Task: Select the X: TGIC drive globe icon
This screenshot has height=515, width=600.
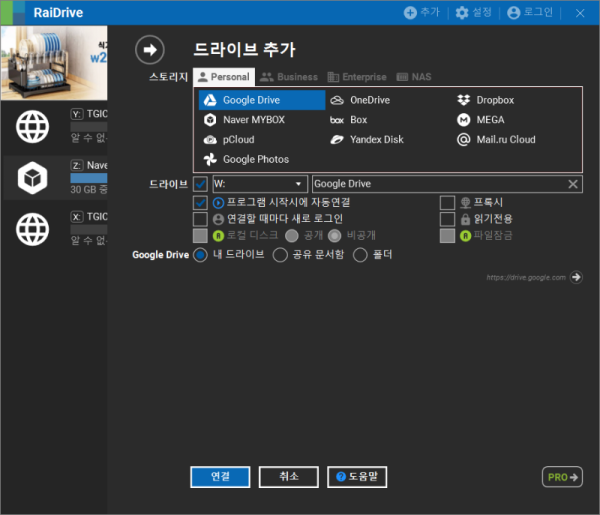Action: tap(33, 230)
